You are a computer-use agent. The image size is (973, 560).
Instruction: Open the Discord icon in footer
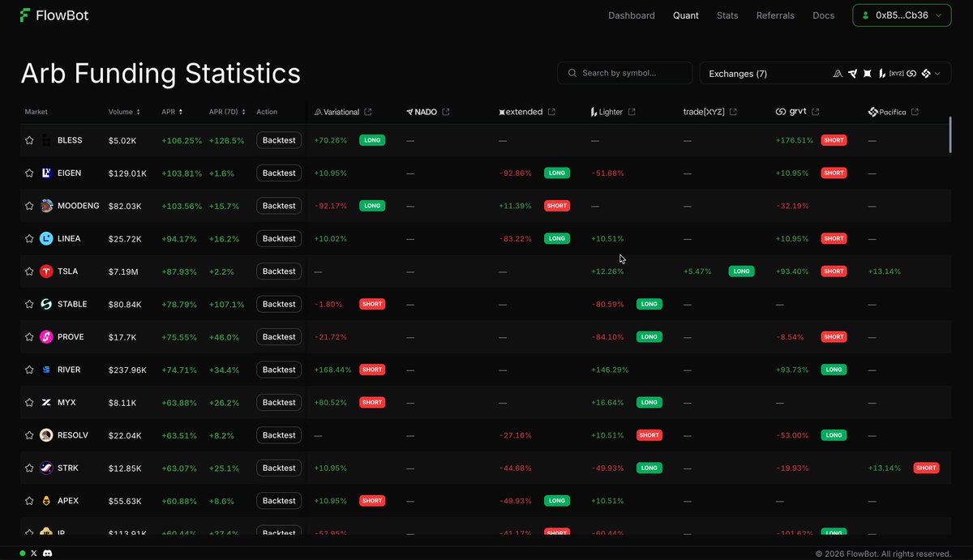click(49, 554)
